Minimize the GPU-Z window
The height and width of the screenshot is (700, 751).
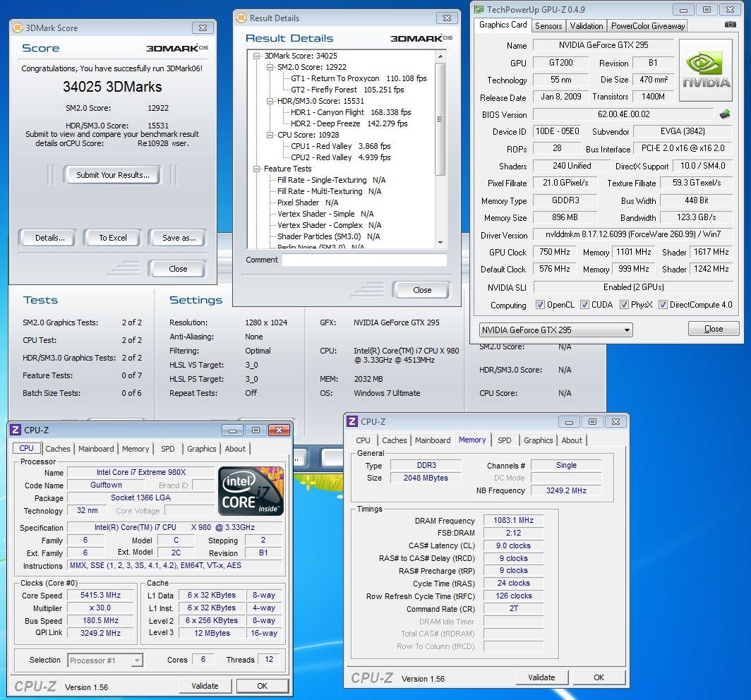tap(683, 10)
